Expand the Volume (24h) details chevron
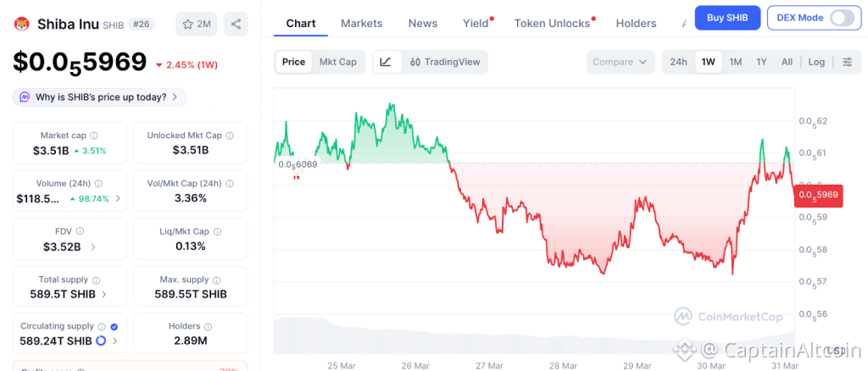 [x=118, y=199]
